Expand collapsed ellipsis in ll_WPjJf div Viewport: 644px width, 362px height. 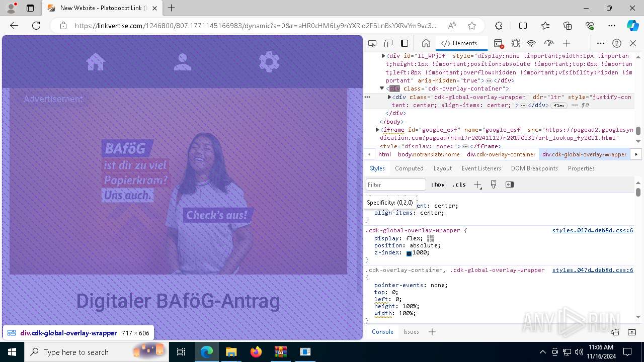point(489,81)
